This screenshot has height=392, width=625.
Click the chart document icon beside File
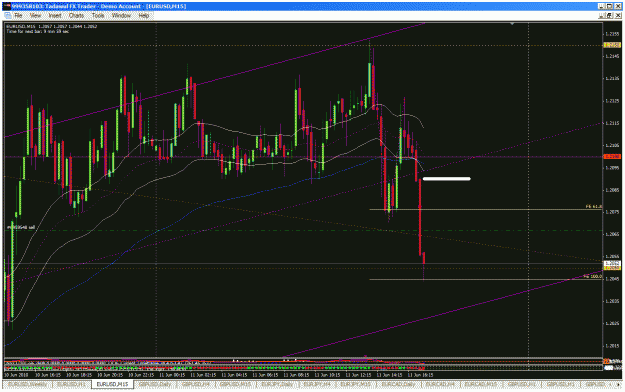(8, 16)
